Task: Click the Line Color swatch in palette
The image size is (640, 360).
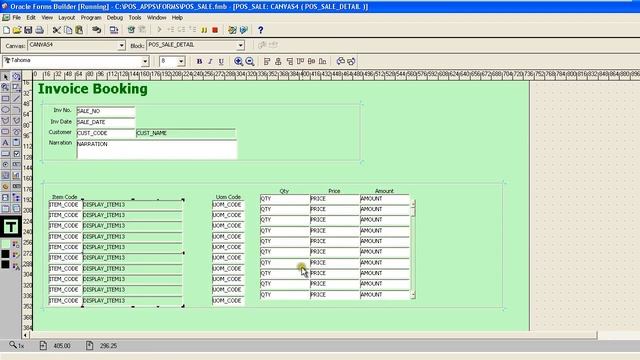Action: 5,254
